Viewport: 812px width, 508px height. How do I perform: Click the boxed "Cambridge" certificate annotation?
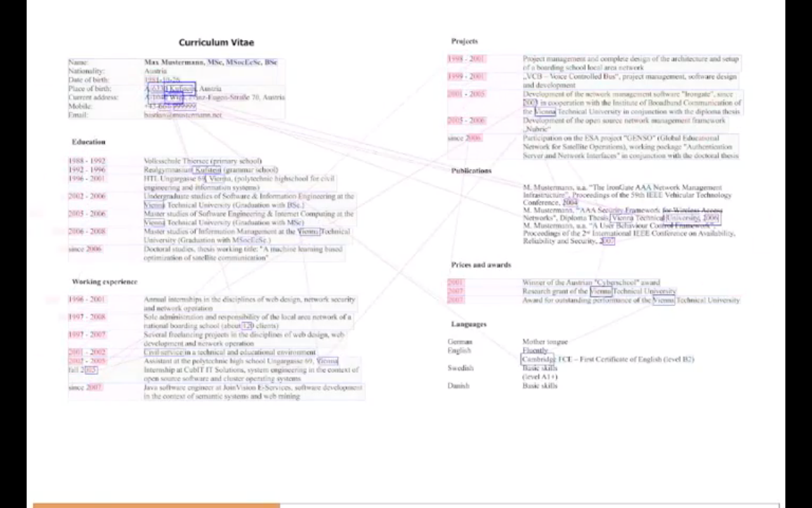pos(537,359)
